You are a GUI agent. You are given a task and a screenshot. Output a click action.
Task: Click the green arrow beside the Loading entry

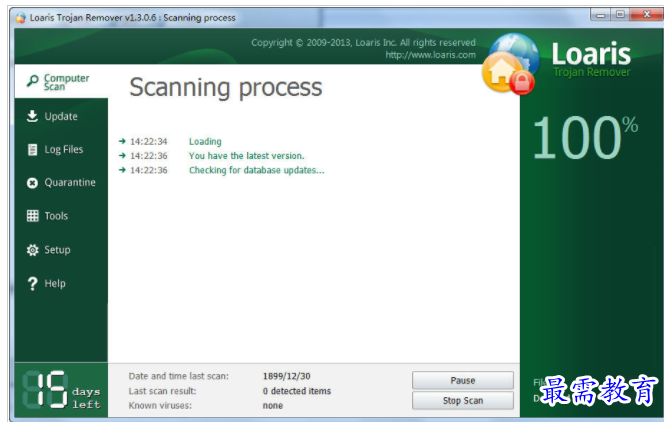122,141
